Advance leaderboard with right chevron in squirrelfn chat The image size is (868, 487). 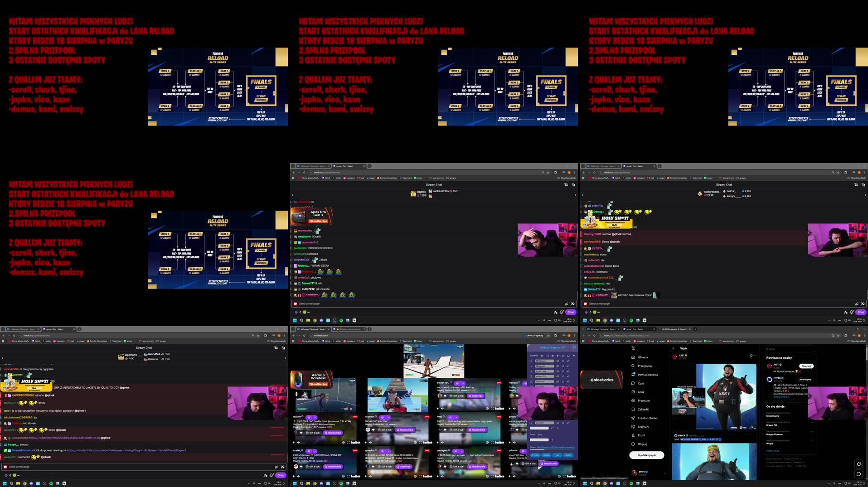[x=285, y=358]
